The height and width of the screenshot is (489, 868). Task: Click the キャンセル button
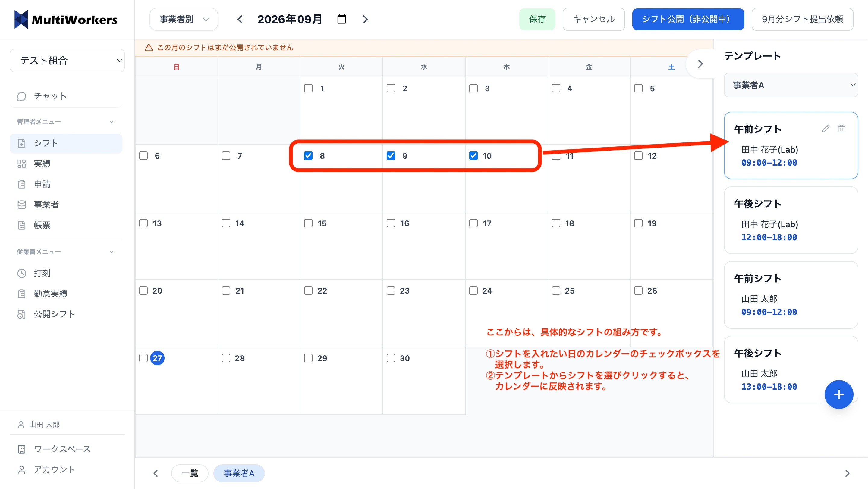coord(594,19)
